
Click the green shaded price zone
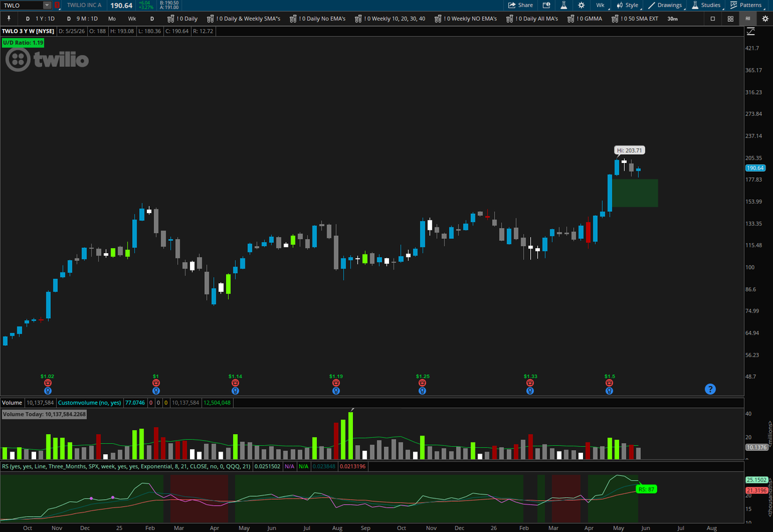coord(635,193)
